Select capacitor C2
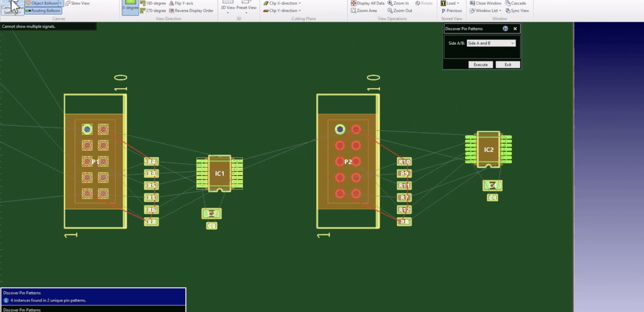The width and height of the screenshot is (644, 312). pyautogui.click(x=212, y=214)
